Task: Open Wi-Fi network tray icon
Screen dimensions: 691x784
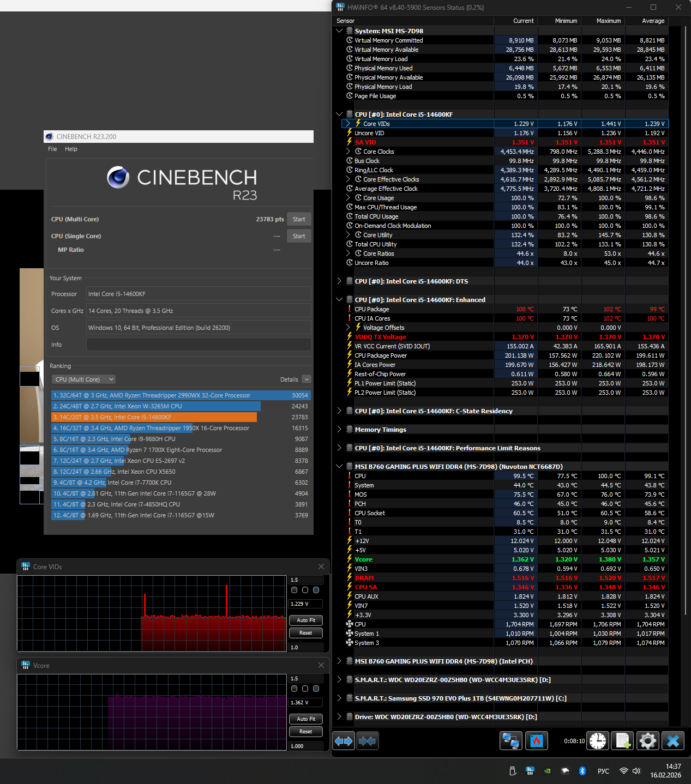Action: [x=623, y=771]
